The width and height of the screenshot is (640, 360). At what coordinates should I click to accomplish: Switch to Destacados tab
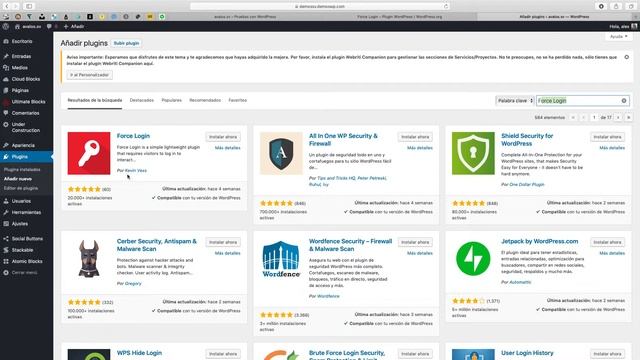[142, 100]
